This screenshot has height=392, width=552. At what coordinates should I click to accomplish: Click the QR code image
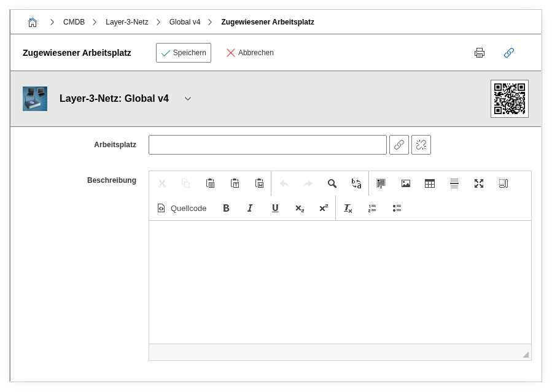point(509,99)
